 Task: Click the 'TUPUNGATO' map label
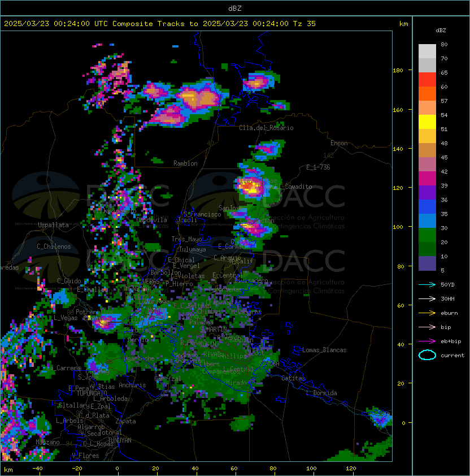point(92,393)
